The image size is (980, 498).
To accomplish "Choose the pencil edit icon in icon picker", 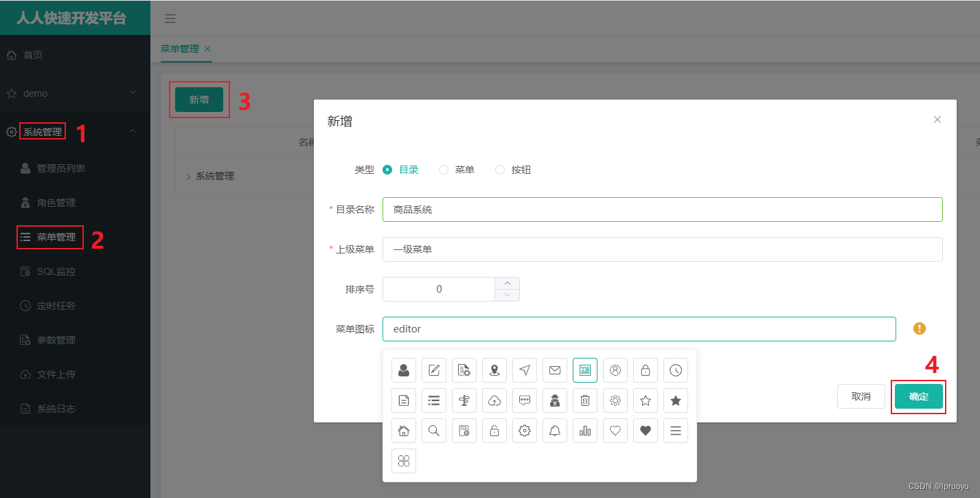I will tap(434, 370).
